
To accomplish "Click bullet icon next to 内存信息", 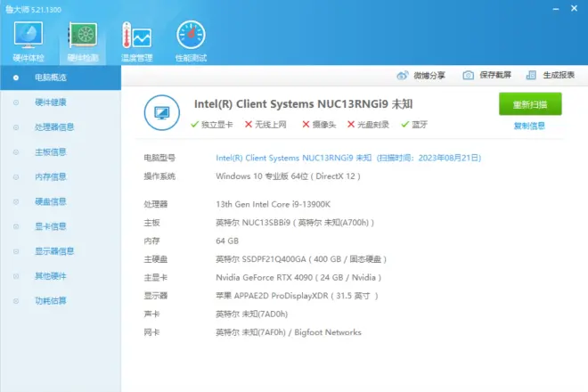I will [16, 177].
